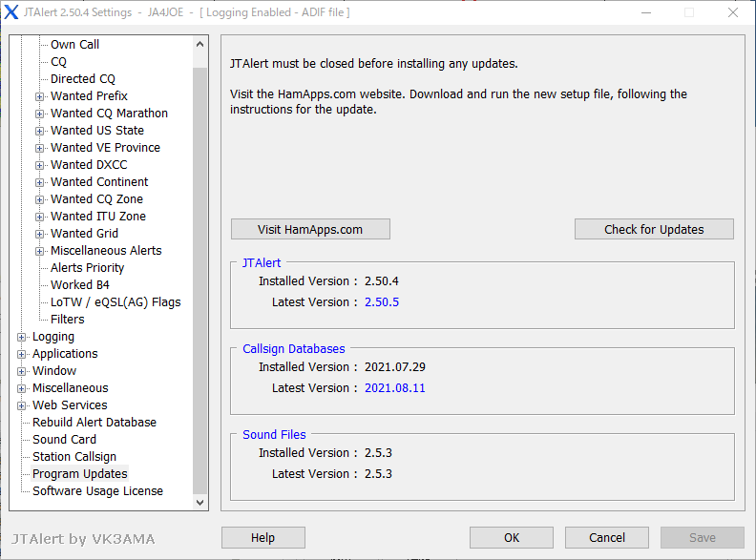
Task: Expand the Web Services section
Action: pos(22,405)
